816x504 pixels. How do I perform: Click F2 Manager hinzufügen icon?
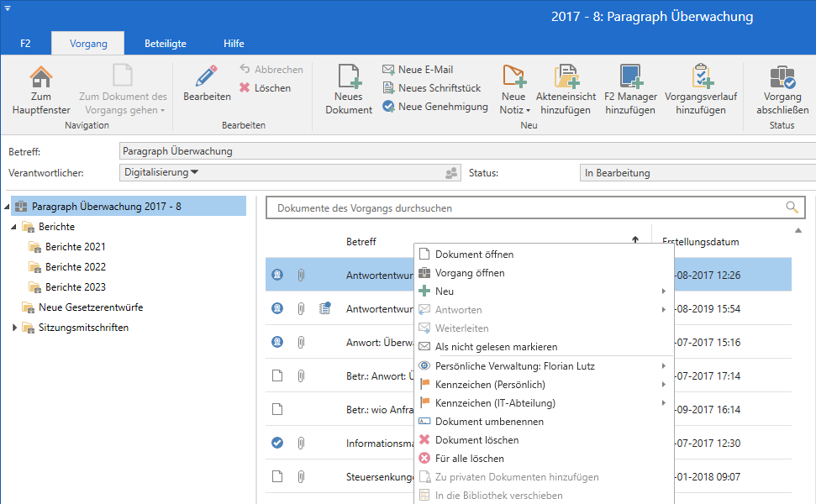click(x=630, y=77)
